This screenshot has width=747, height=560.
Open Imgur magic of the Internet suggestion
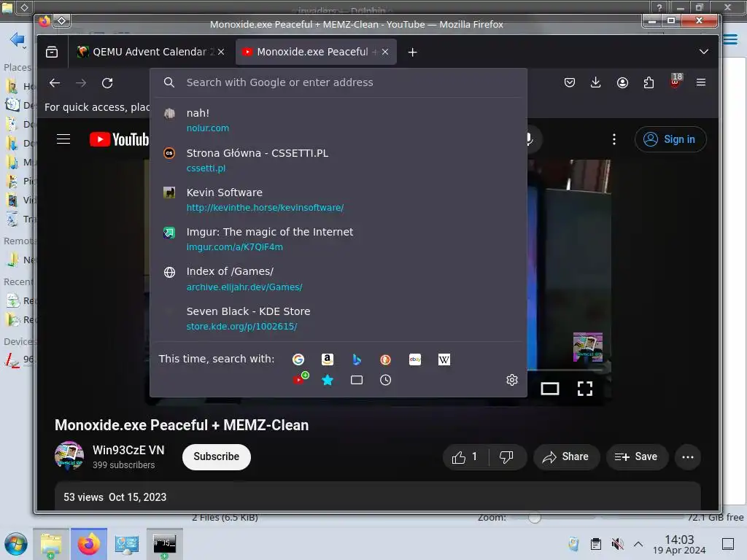[338, 239]
